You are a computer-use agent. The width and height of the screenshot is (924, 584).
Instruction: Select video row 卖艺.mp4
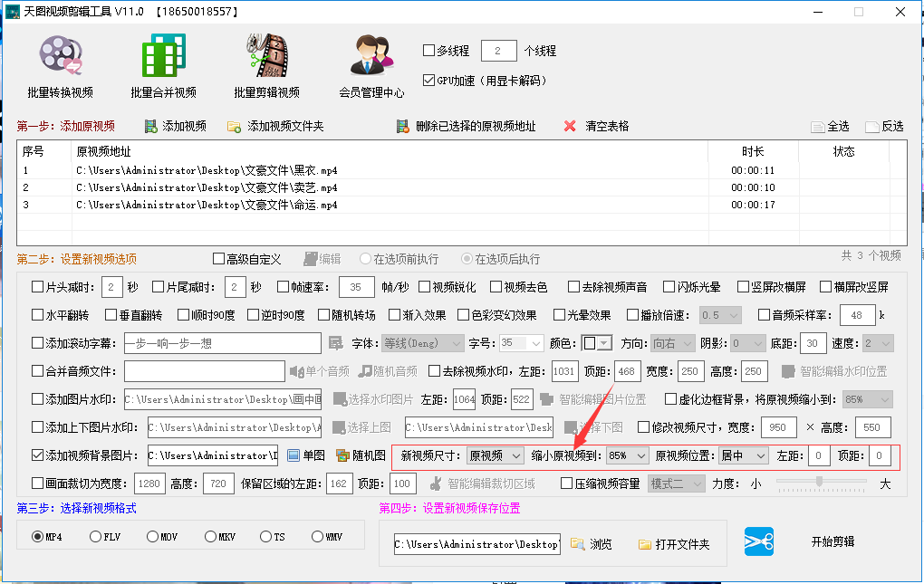461,187
